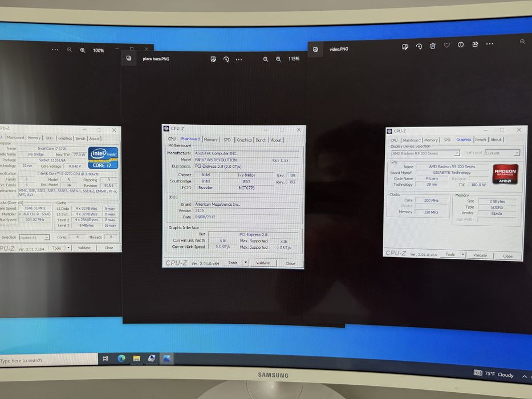532x399 pixels.
Task: Open the See more menu in the 100% zoom photo window
Action: 55,50
